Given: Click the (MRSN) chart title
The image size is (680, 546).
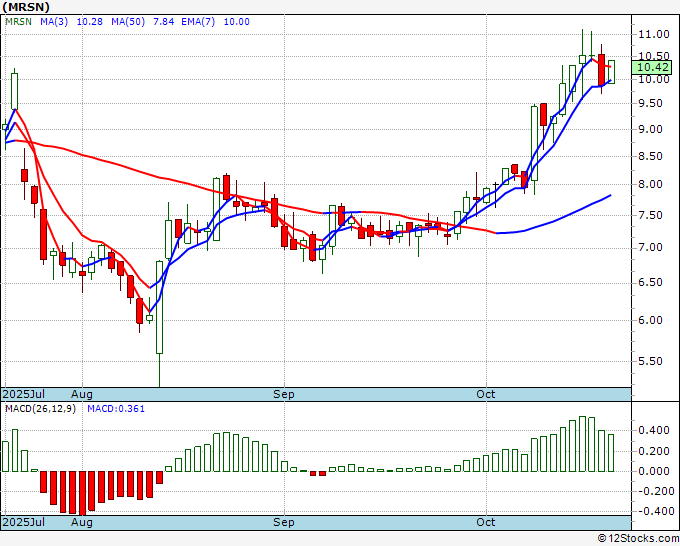Looking at the screenshot, I should pos(26,7).
